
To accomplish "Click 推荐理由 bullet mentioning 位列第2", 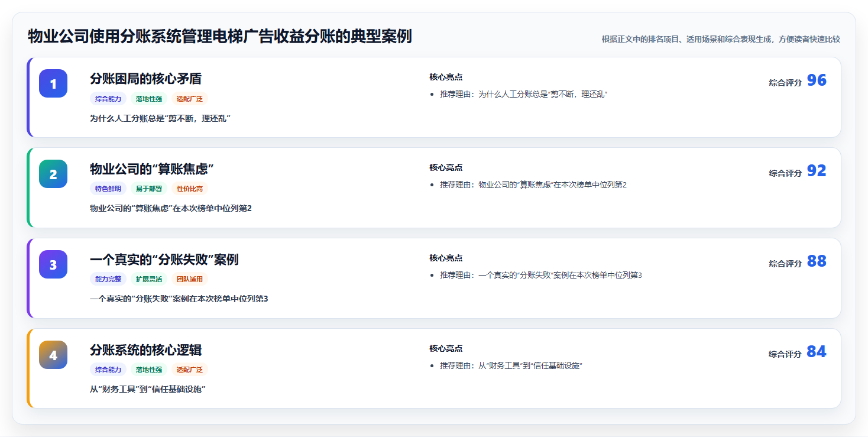I will (x=533, y=185).
